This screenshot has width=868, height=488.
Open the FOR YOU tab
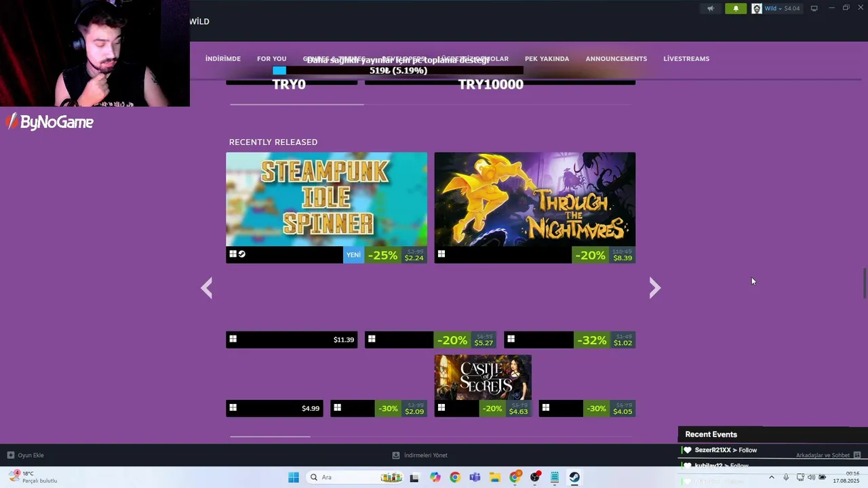pyautogui.click(x=271, y=59)
